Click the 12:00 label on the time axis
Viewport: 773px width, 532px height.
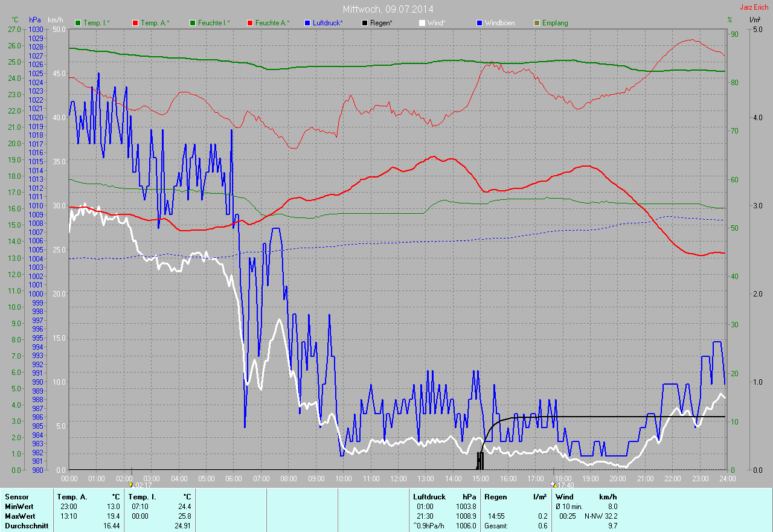pos(399,478)
